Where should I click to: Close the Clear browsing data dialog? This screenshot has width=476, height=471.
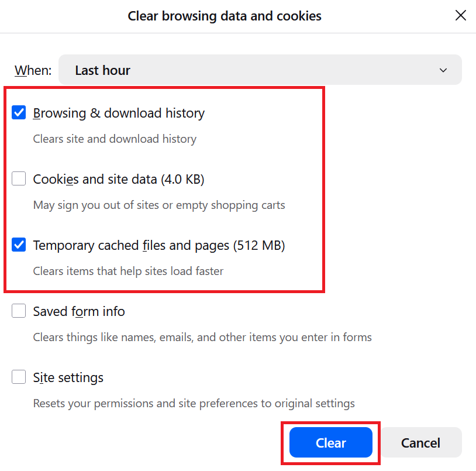[x=461, y=16]
